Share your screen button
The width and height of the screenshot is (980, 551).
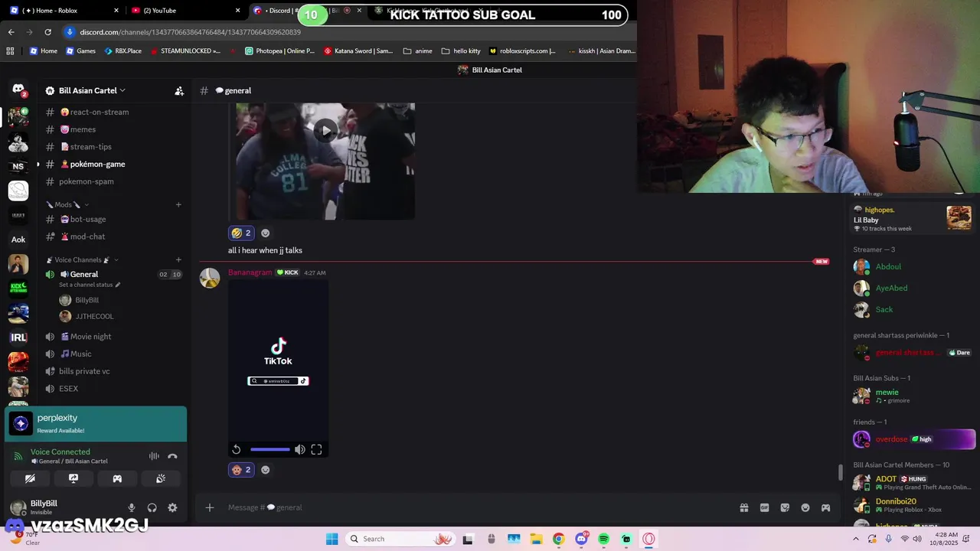[73, 478]
